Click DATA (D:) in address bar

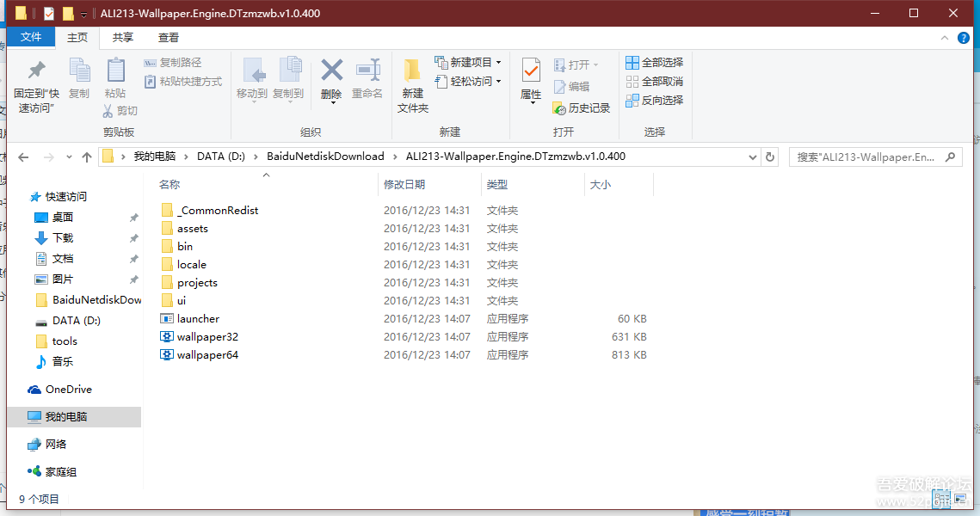221,157
